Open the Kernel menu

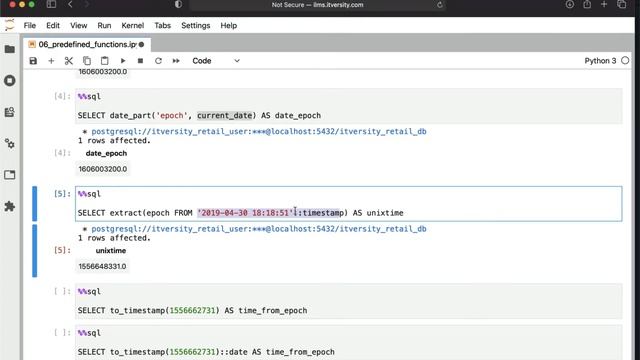(133, 25)
